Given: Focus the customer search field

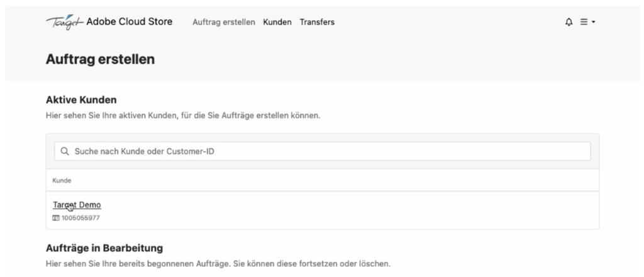Looking at the screenshot, I should click(x=327, y=151).
